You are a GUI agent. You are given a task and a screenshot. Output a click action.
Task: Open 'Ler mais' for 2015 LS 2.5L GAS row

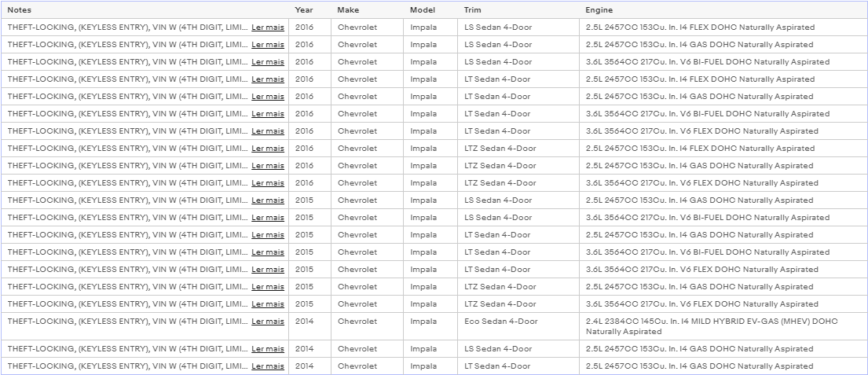tap(268, 200)
